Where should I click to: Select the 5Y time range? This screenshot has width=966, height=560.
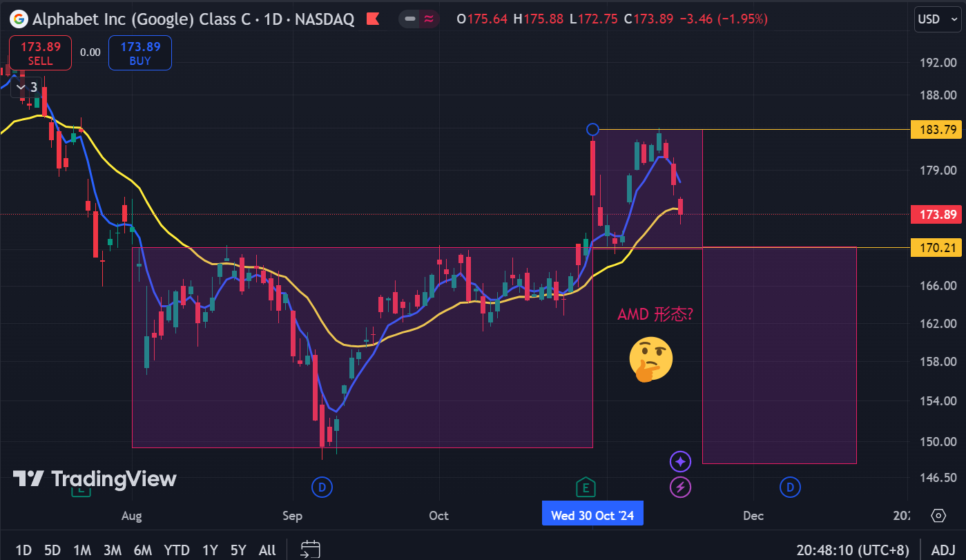click(238, 550)
